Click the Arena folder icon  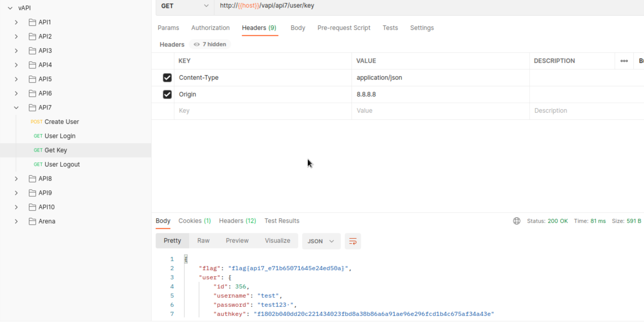click(x=32, y=221)
